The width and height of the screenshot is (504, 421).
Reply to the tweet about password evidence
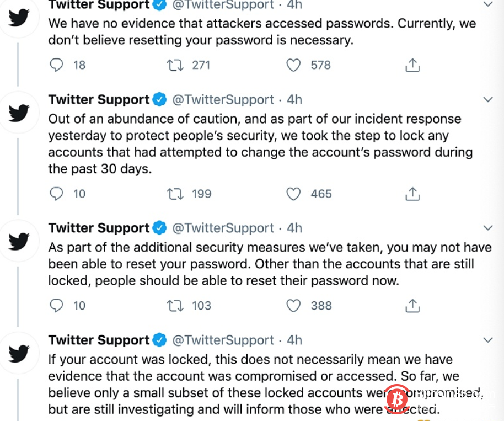56,65
